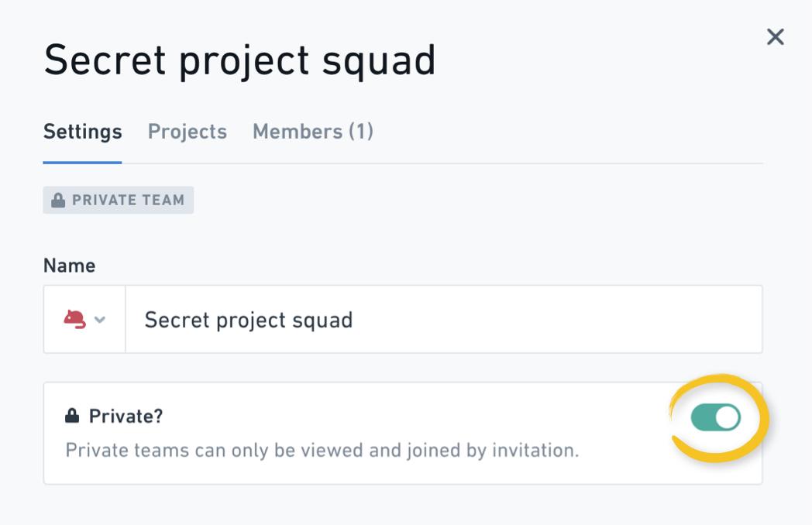
Task: Close the team settings dialog
Action: (x=776, y=36)
